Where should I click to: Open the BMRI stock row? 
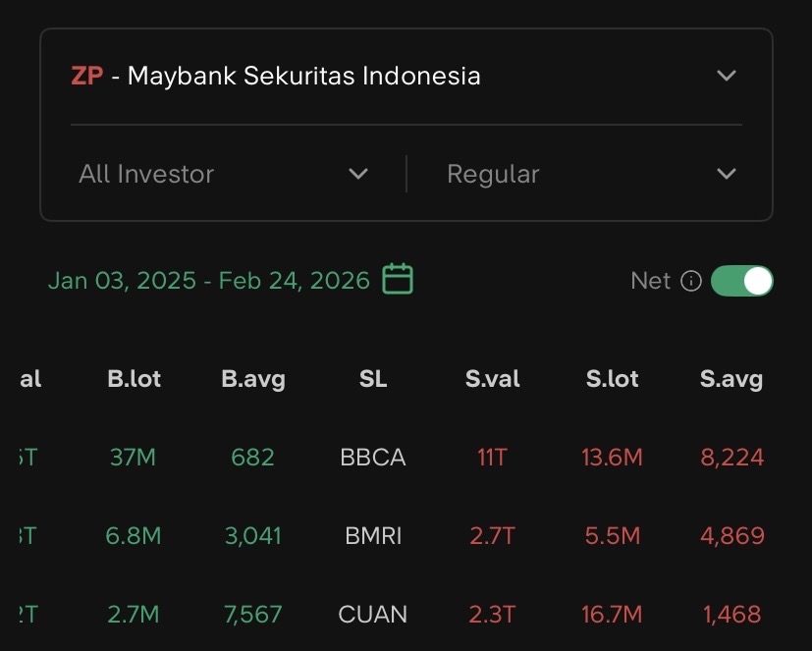[x=373, y=536]
